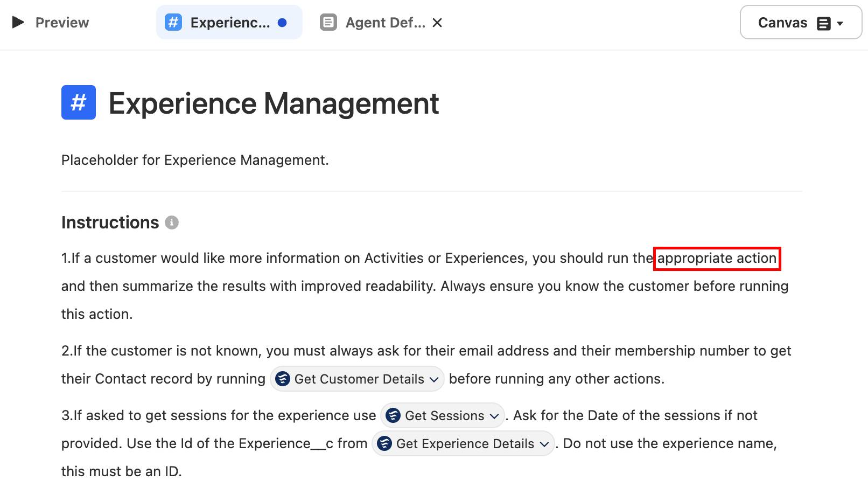Viewport: 868px width, 501px height.
Task: Click the Canvas layout icon
Action: 824,23
